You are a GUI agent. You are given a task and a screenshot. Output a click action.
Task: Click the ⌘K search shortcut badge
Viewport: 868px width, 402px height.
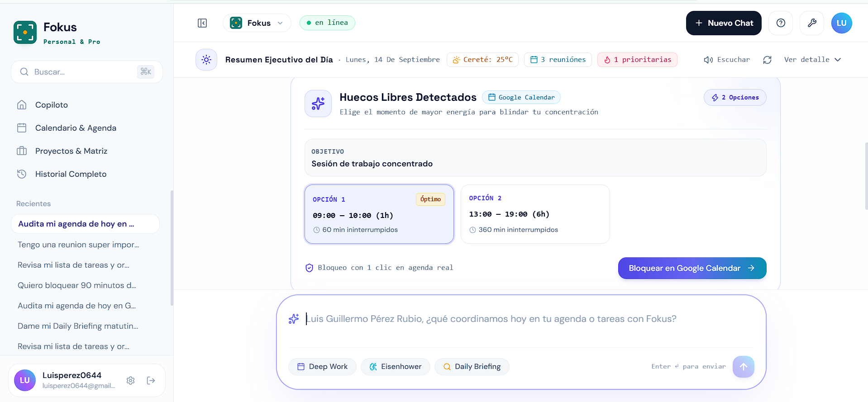(x=146, y=71)
